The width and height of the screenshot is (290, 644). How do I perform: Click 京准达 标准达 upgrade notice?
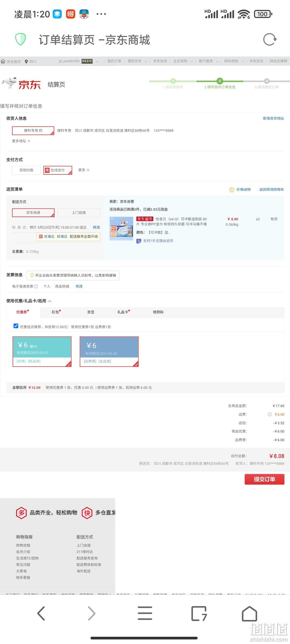coord(68,236)
